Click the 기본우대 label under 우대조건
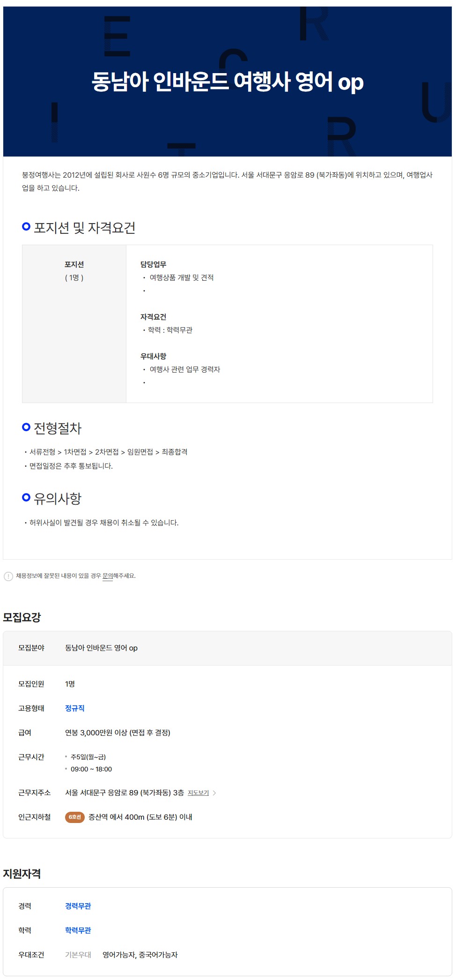This screenshot has width=456, height=980. pos(78,955)
